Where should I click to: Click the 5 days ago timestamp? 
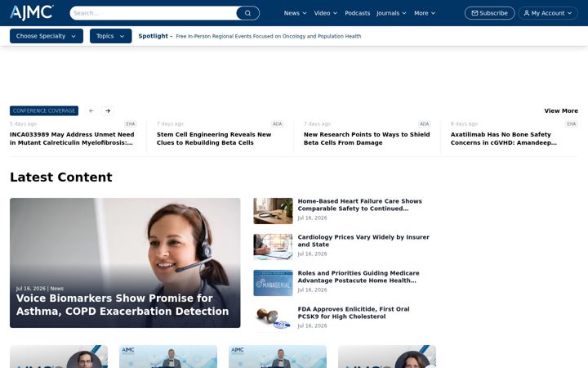tap(23, 124)
